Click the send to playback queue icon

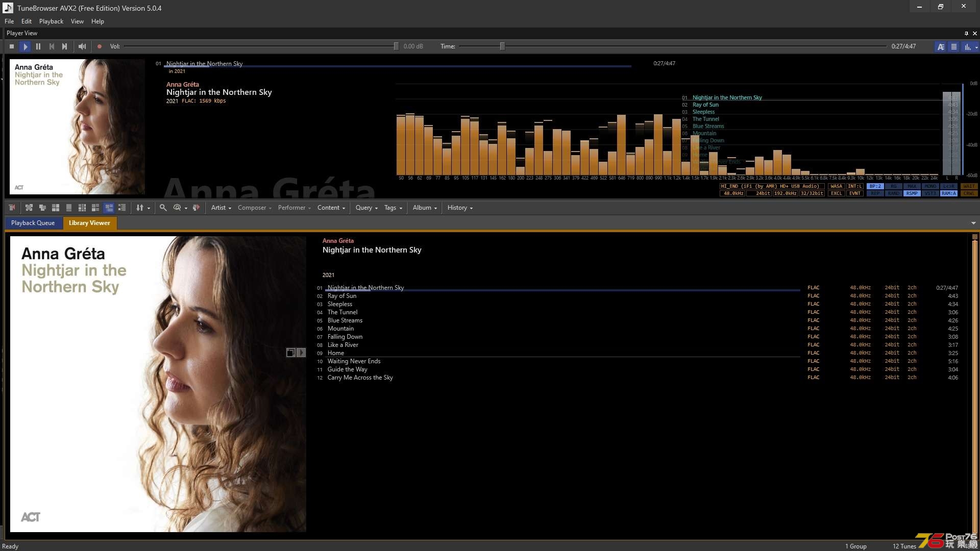tap(196, 208)
